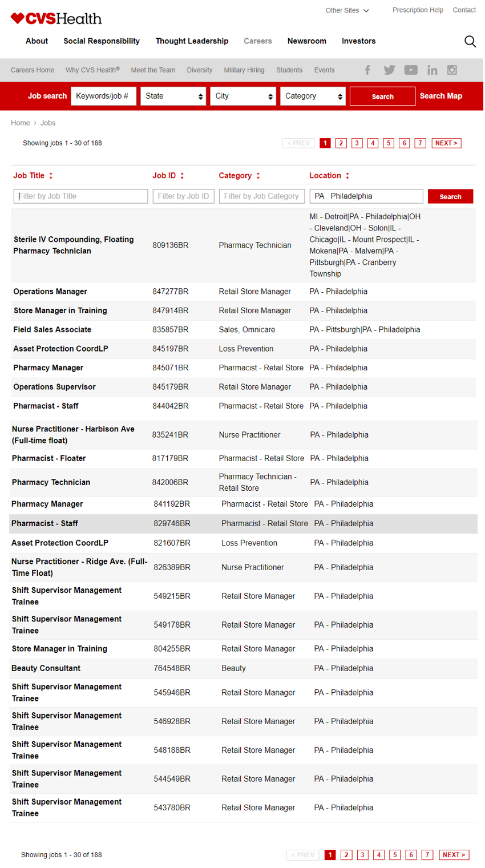Screen dimensions: 485x868
Task: Open Pharmacist - Floater job listing
Action: tap(48, 458)
